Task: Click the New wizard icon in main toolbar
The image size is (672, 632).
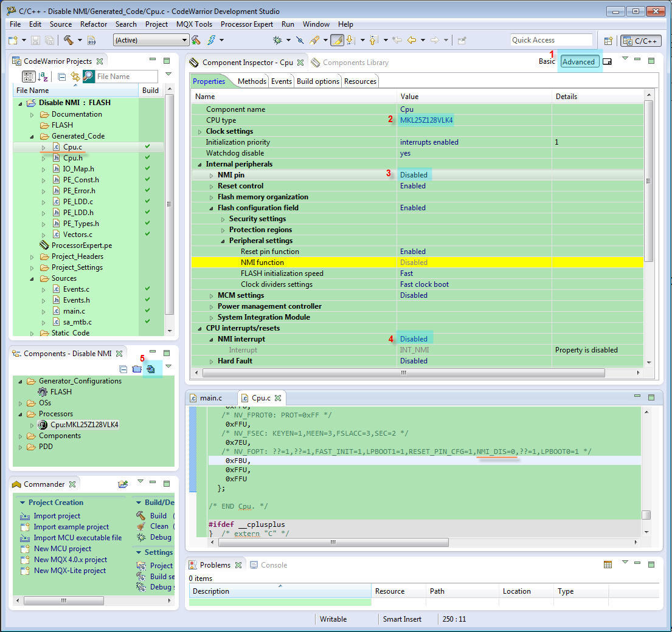Action: 13,40
